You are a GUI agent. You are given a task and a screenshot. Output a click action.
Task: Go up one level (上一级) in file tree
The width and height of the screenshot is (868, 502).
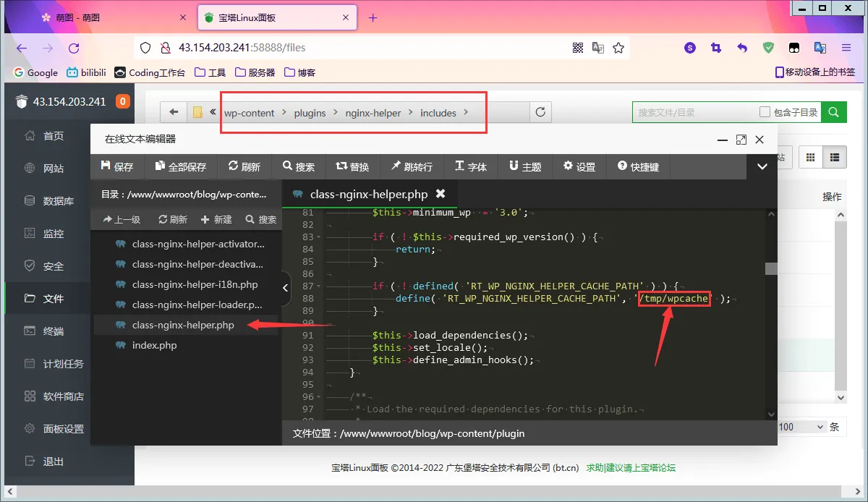pyautogui.click(x=122, y=219)
